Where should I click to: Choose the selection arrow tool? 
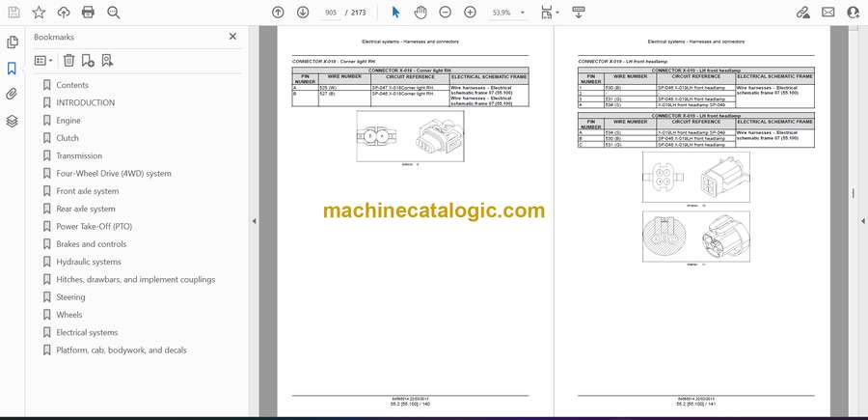(395, 13)
